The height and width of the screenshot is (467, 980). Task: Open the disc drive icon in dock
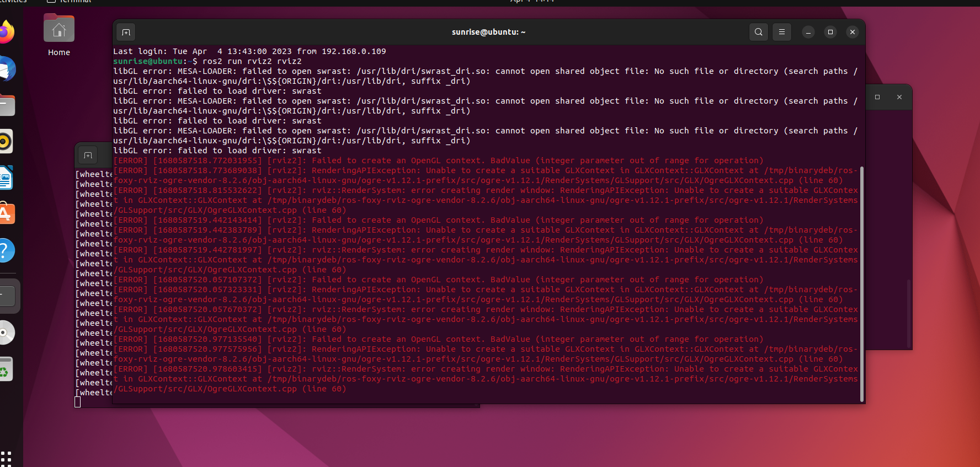pos(6,332)
